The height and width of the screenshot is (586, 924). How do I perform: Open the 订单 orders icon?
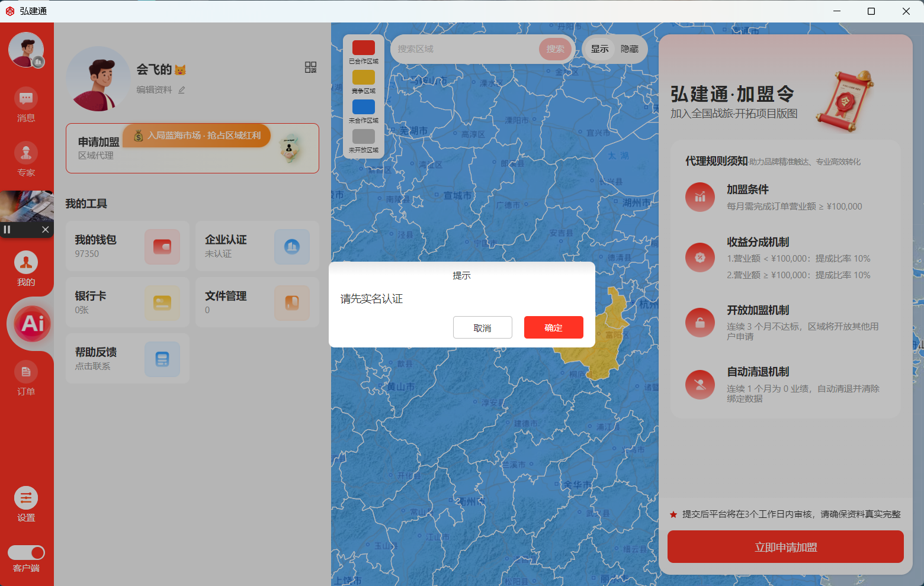26,372
